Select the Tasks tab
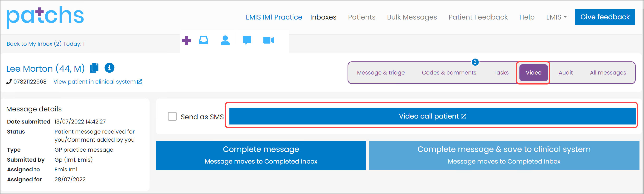This screenshot has height=194, width=644. [501, 73]
